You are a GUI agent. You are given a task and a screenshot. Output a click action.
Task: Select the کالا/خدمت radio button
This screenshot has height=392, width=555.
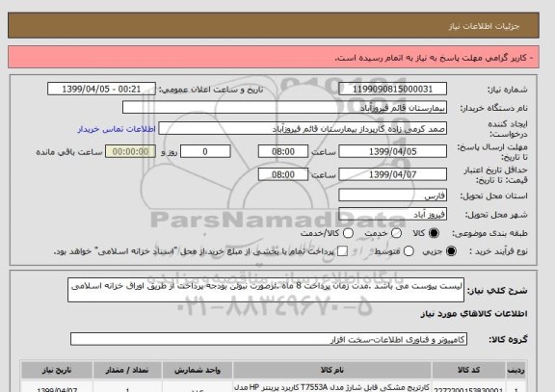pyautogui.click(x=348, y=233)
